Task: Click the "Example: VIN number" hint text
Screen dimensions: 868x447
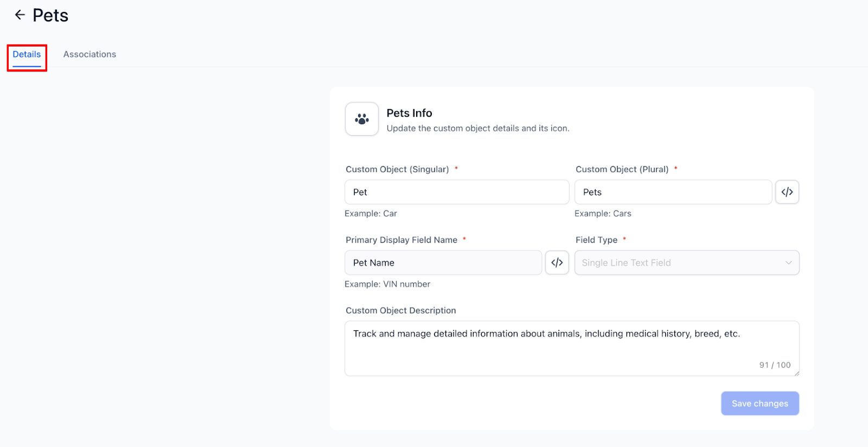Action: click(387, 284)
